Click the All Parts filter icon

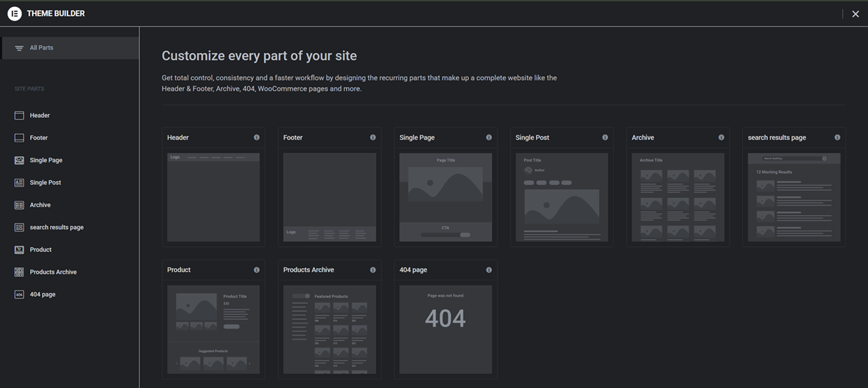pyautogui.click(x=19, y=48)
